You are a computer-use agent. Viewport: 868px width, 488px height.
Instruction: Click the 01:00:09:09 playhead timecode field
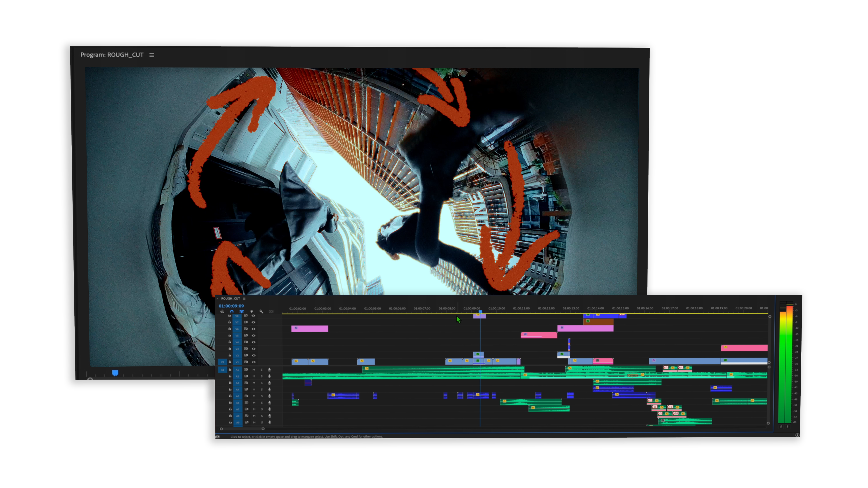click(231, 306)
